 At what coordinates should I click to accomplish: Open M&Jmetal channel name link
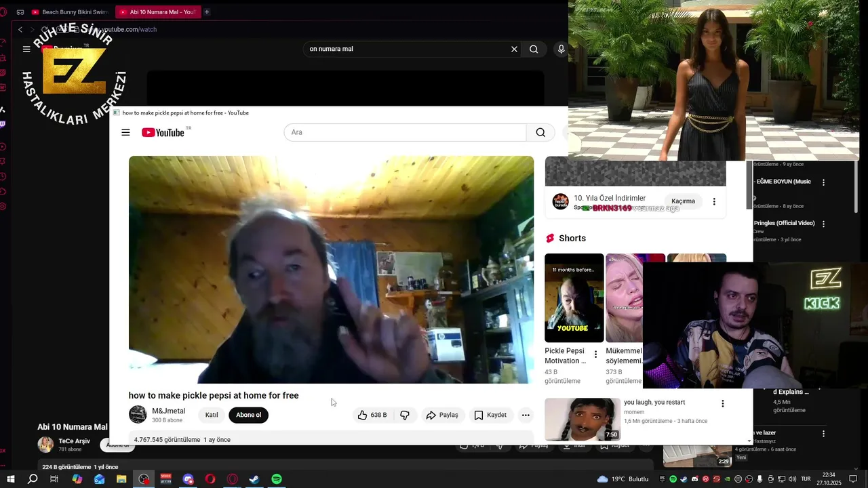(168, 411)
